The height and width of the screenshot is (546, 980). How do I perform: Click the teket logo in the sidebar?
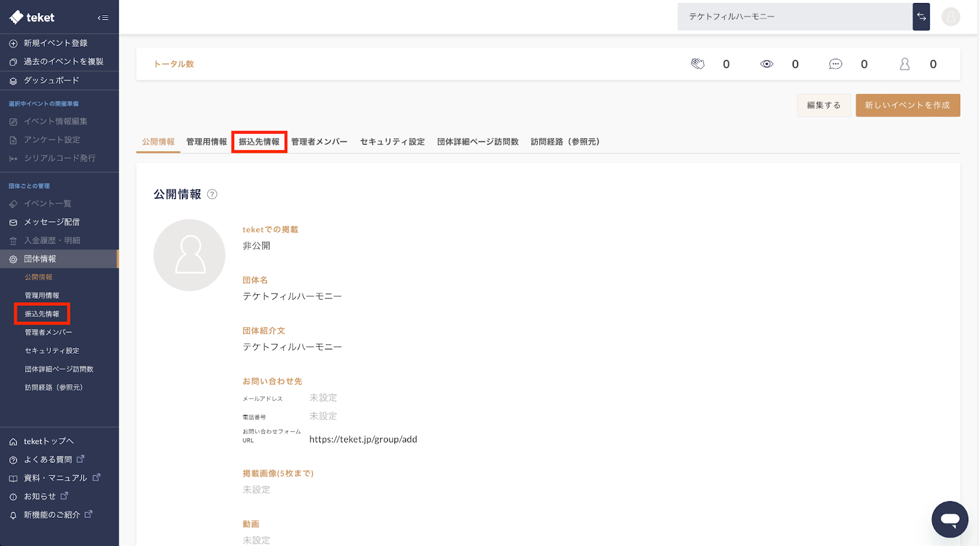pos(32,18)
